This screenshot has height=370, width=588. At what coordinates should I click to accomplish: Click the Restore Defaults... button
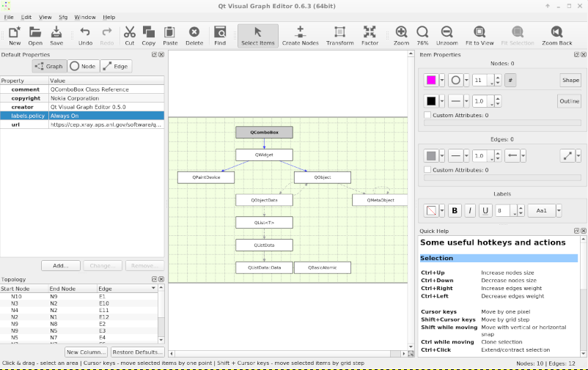pos(137,352)
